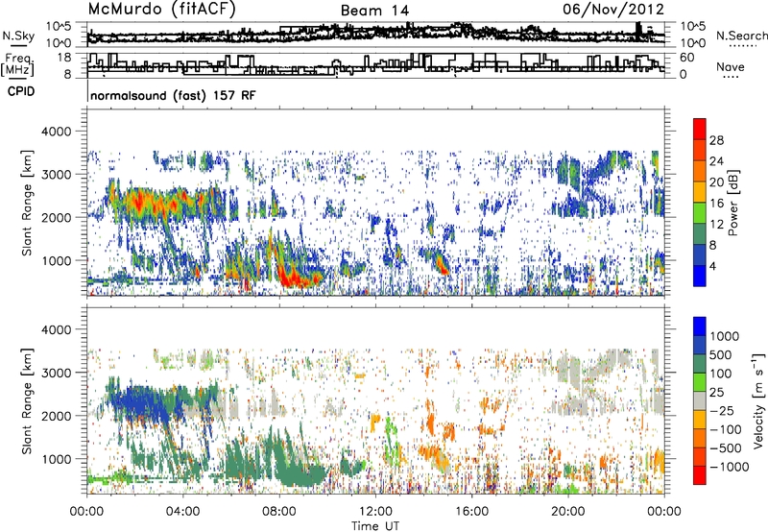Select the N.Search legend label

tap(741, 36)
